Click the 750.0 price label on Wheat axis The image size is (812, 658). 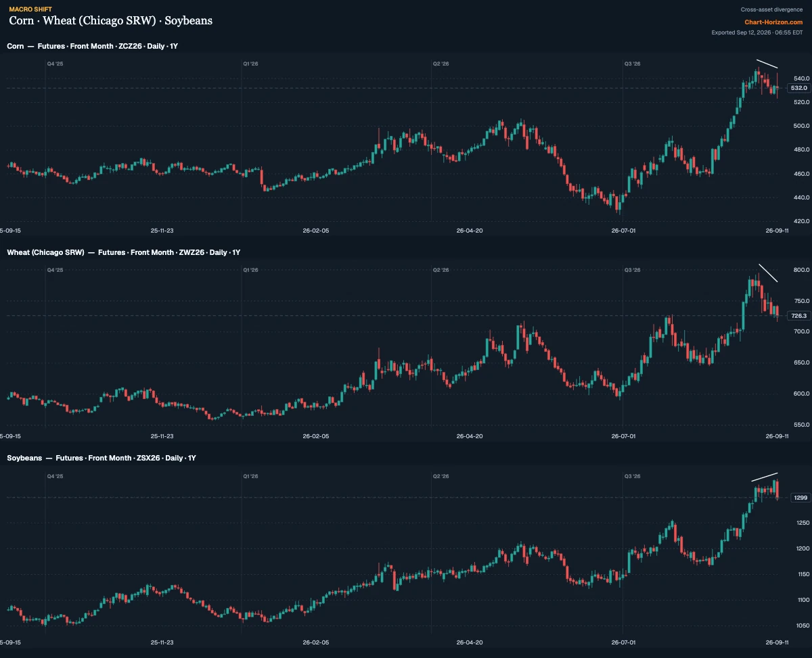802,301
